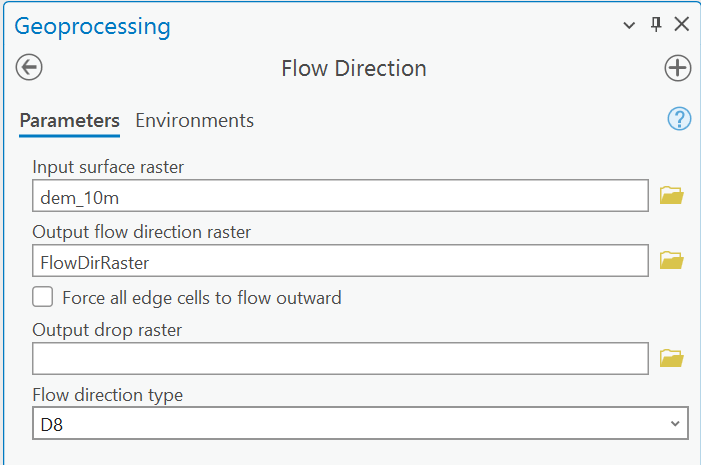Open the Geoprocessing pane options chevron menu

[629, 25]
